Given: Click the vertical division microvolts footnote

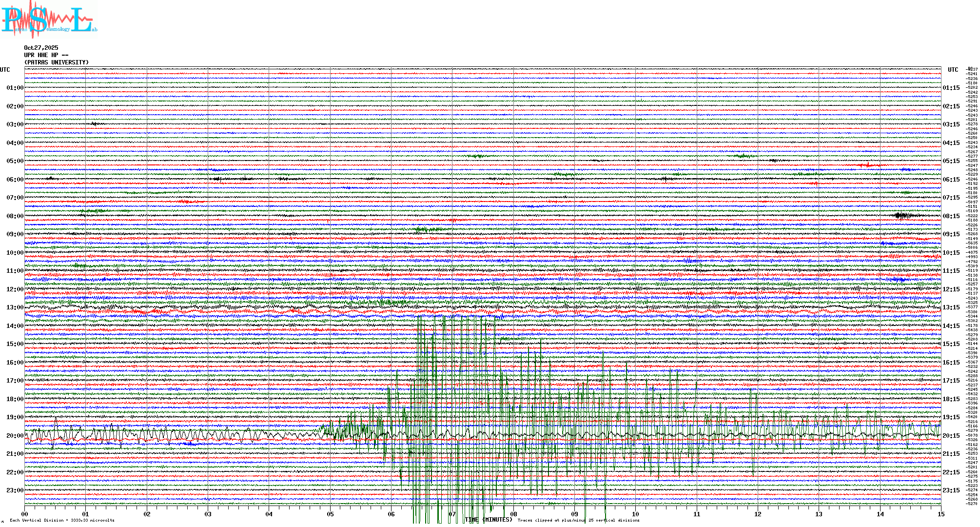Looking at the screenshot, I should (62, 521).
